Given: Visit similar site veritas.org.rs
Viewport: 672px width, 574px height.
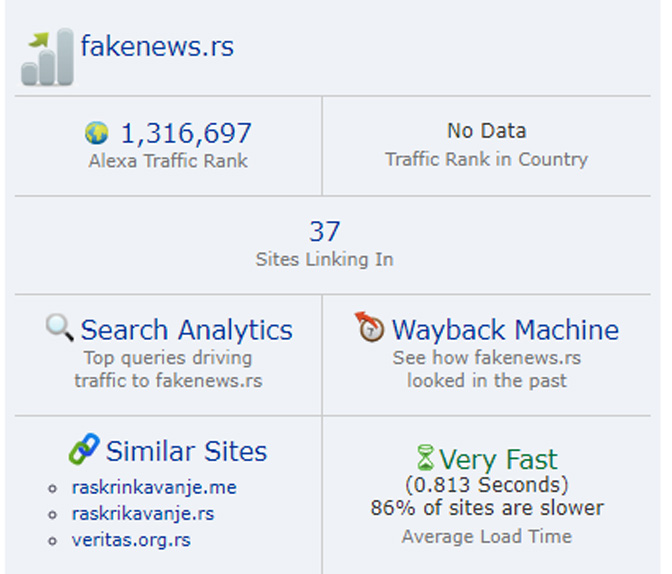Looking at the screenshot, I should tap(131, 540).
